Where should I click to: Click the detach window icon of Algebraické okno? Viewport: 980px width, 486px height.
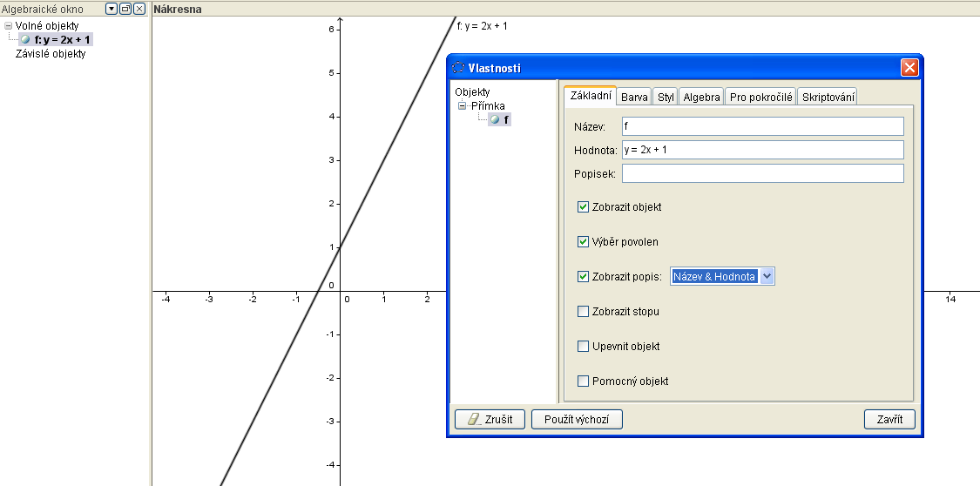click(125, 9)
